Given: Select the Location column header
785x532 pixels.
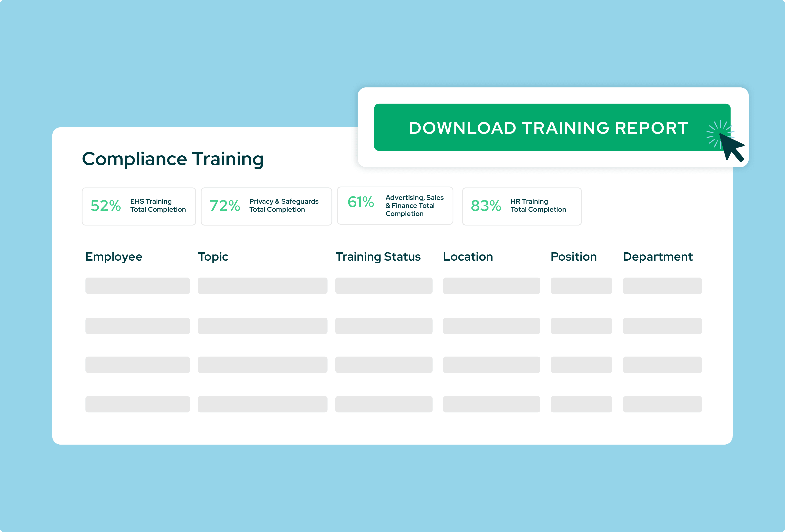Looking at the screenshot, I should pos(468,257).
